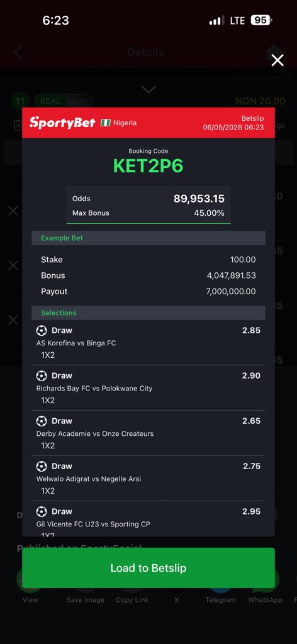297x644 pixels.
Task: Tap bonus amount 4,047,891.53
Action: (232, 275)
